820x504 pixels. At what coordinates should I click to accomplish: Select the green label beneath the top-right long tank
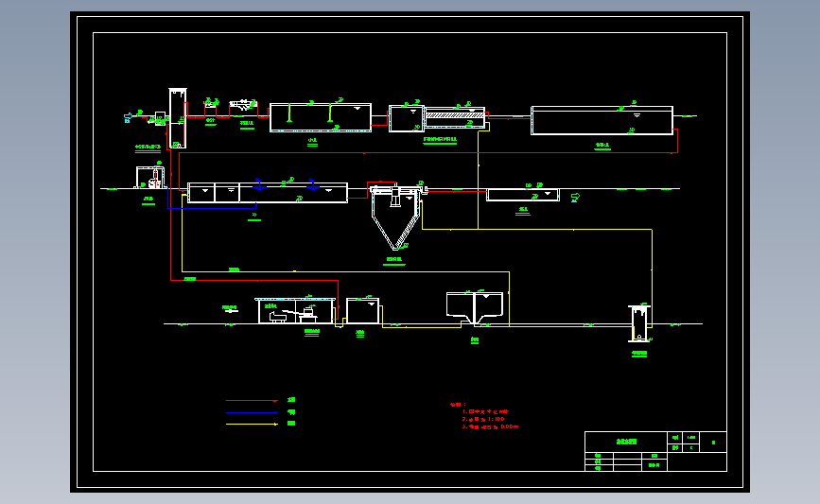pos(602,146)
